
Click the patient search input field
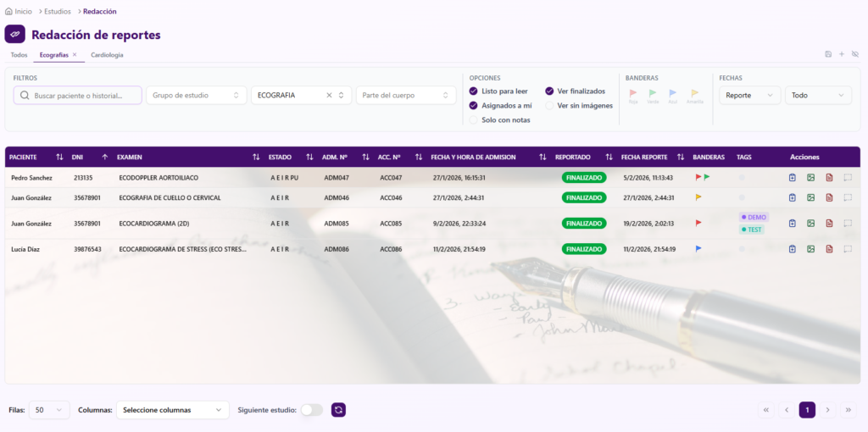point(78,96)
